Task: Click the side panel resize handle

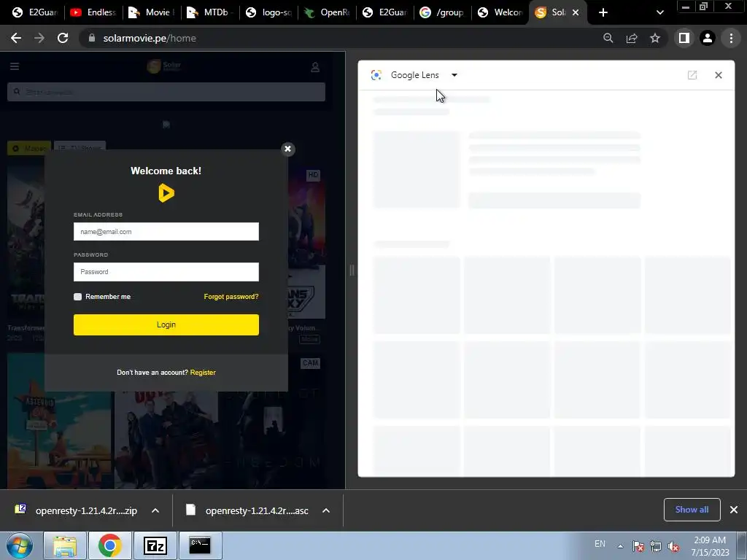Action: pos(352,270)
